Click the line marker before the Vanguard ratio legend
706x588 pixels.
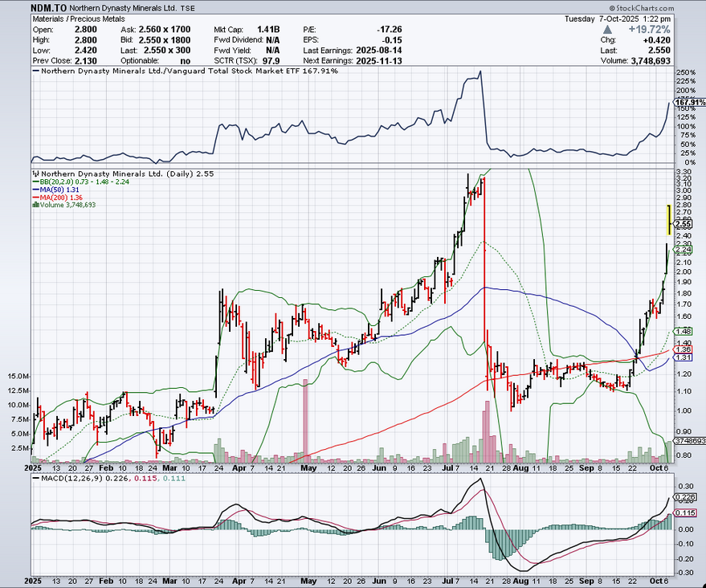pos(35,71)
